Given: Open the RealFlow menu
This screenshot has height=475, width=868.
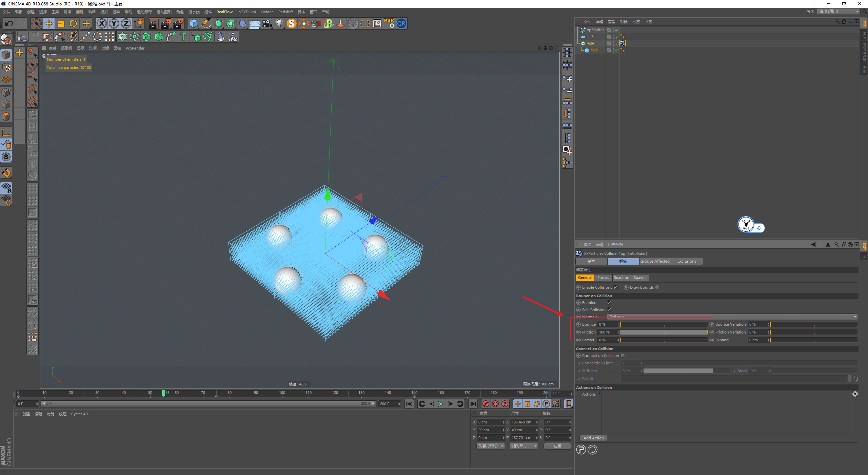Looking at the screenshot, I should point(224,12).
